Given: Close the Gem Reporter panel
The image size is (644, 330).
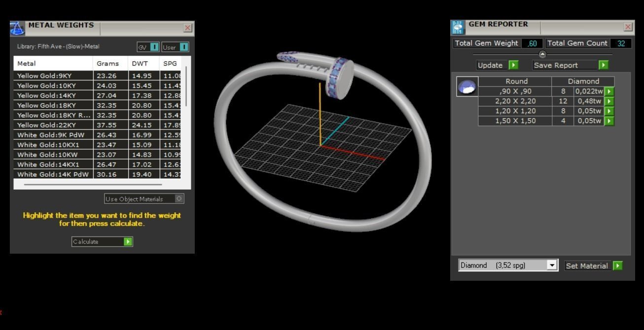Looking at the screenshot, I should (628, 27).
